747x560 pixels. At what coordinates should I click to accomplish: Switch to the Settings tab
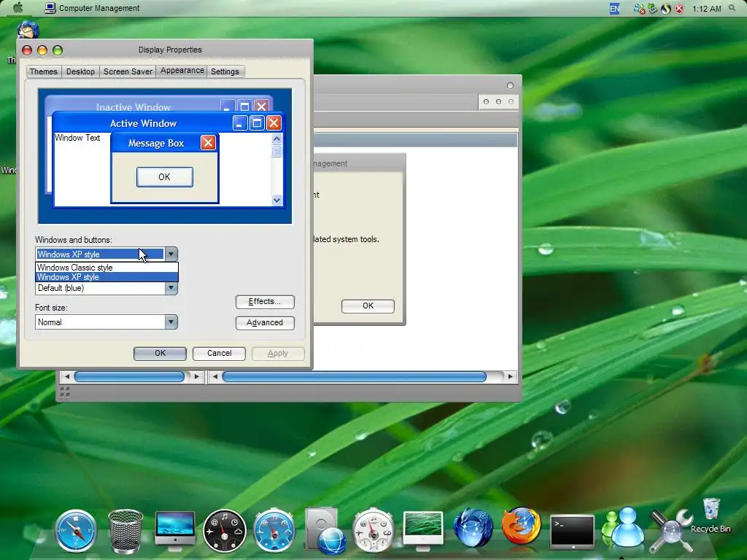click(225, 71)
